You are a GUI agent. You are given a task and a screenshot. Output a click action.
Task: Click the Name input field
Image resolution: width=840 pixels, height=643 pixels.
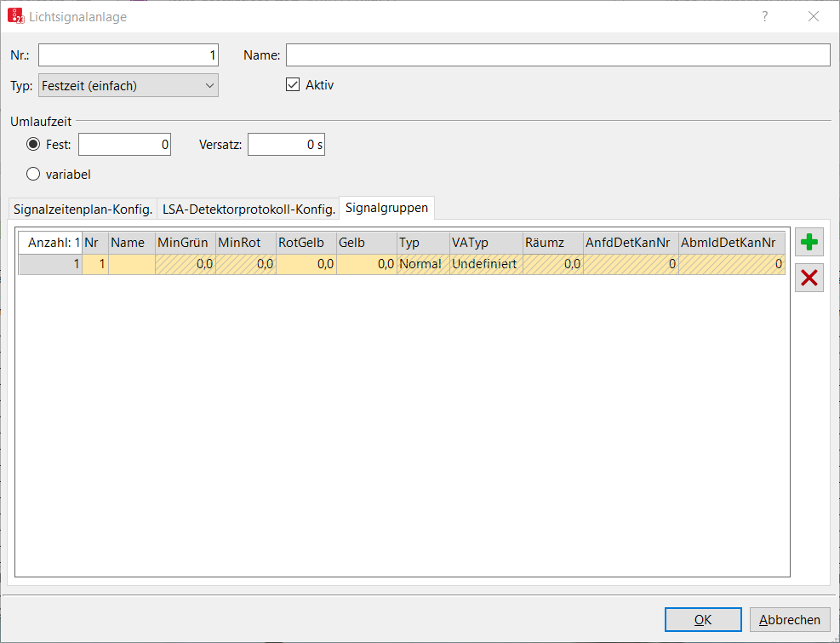[x=557, y=55]
